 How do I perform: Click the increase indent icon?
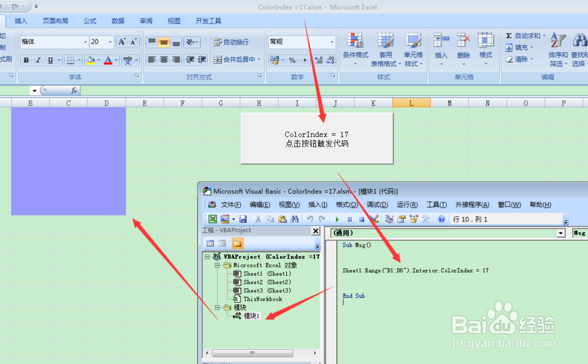point(202,59)
